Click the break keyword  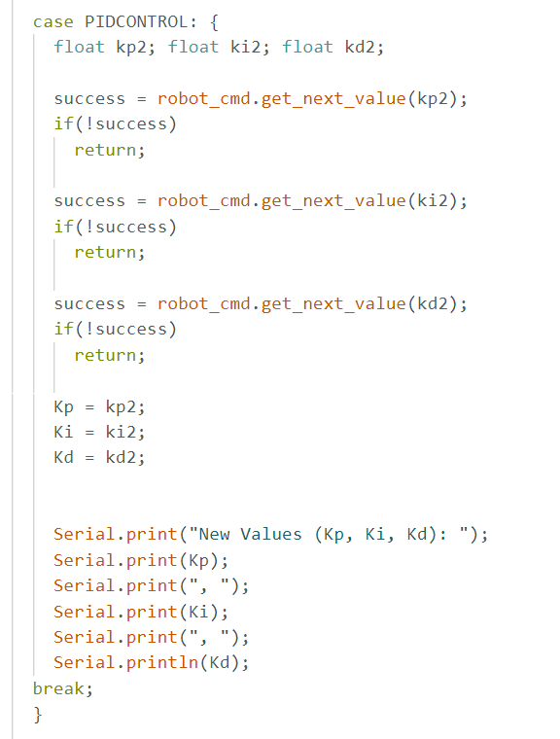click(63, 688)
